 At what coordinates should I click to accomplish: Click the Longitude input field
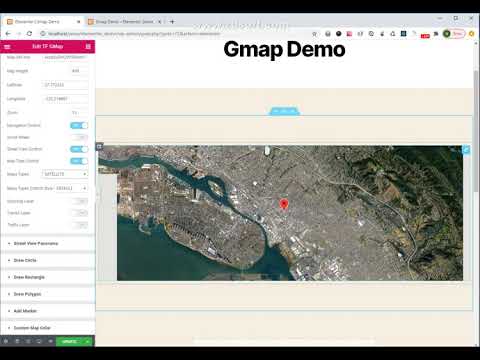[x=65, y=99]
